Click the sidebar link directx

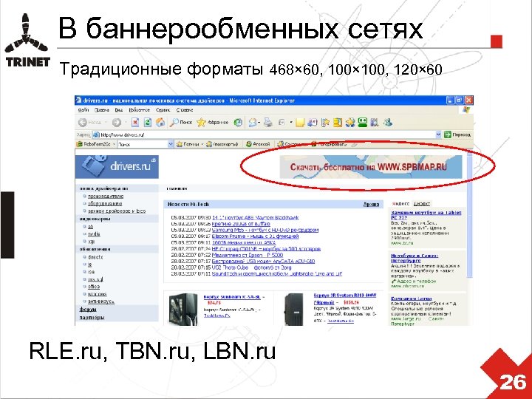(95, 257)
